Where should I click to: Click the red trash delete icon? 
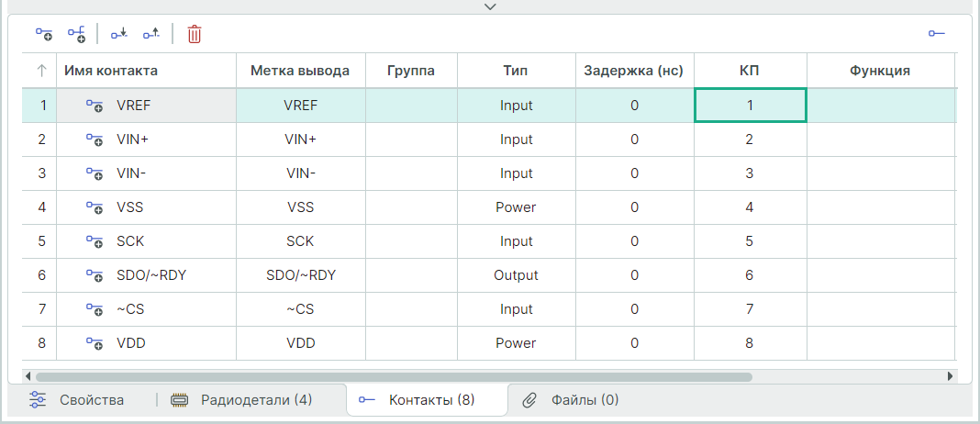pyautogui.click(x=195, y=35)
